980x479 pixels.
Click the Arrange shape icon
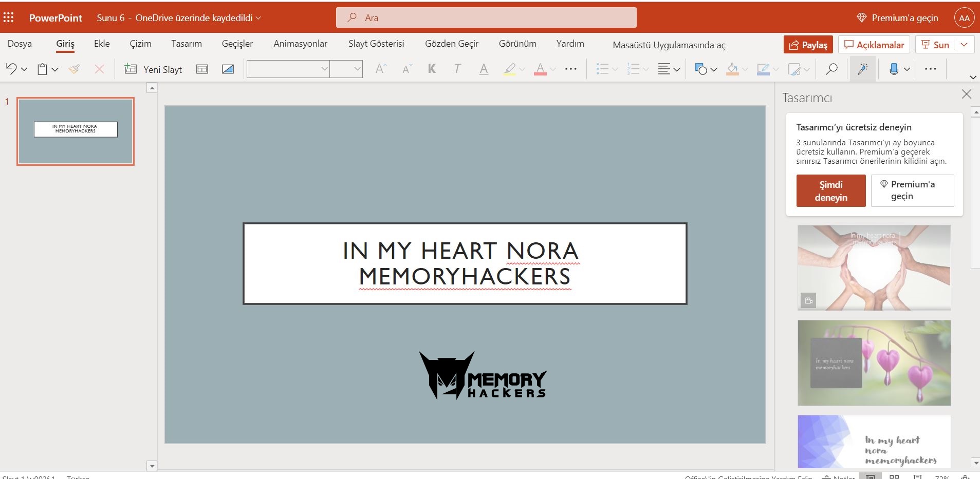[x=794, y=69]
